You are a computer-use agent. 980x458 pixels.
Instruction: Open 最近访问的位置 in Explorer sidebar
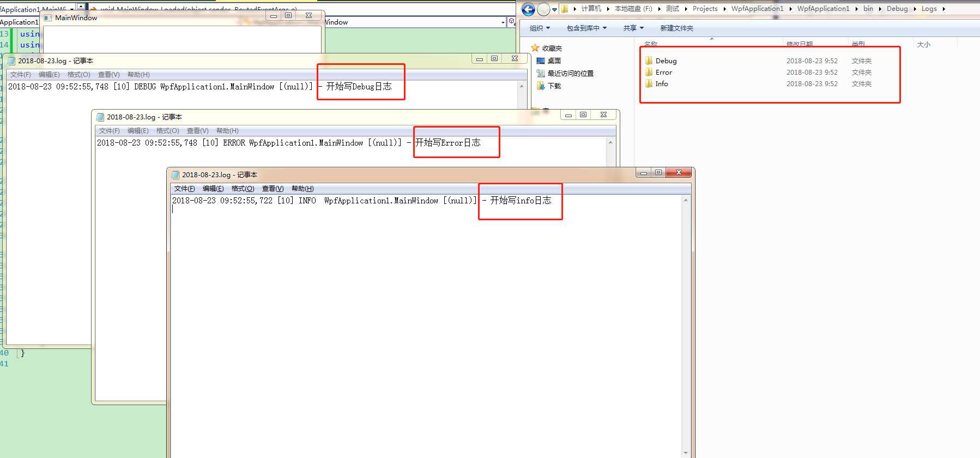click(x=565, y=73)
